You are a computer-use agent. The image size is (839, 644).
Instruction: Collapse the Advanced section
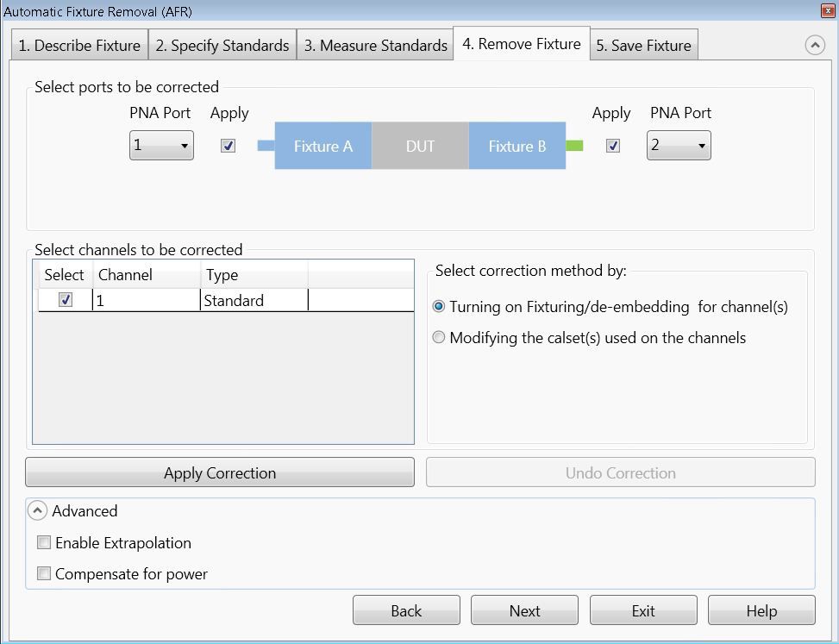(37, 511)
